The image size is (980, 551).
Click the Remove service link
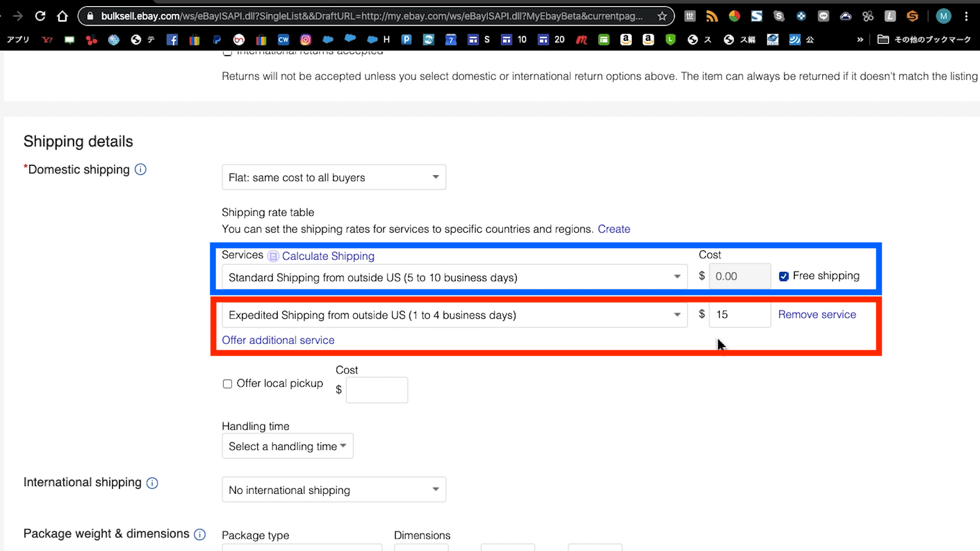click(x=817, y=315)
